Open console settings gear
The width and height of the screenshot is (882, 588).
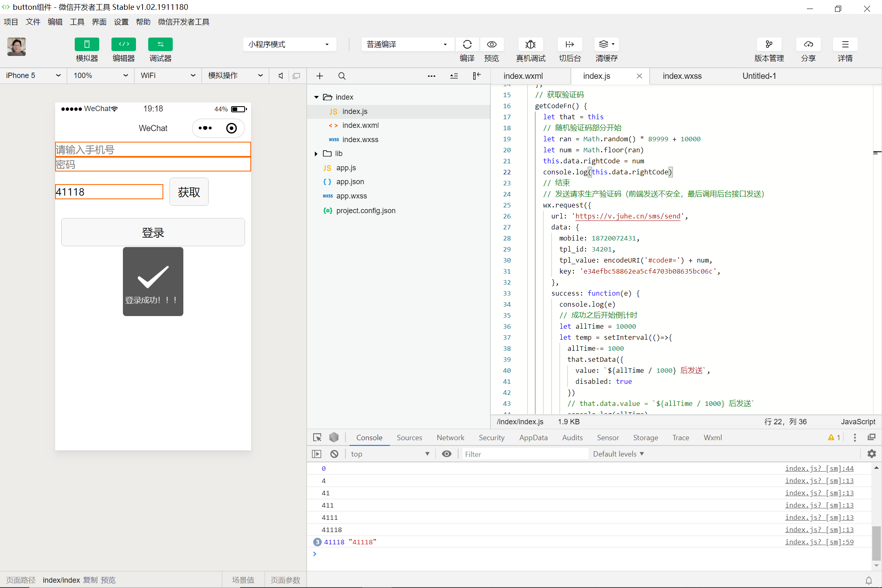[872, 454]
